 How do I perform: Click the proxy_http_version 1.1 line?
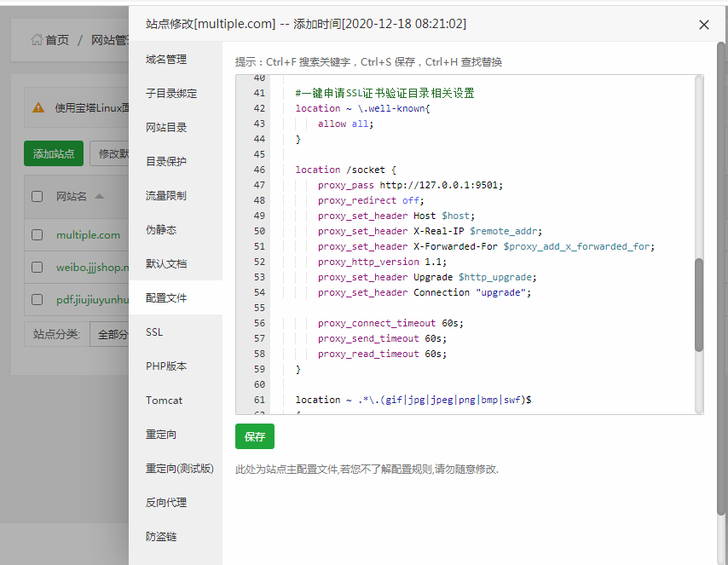pos(382,262)
